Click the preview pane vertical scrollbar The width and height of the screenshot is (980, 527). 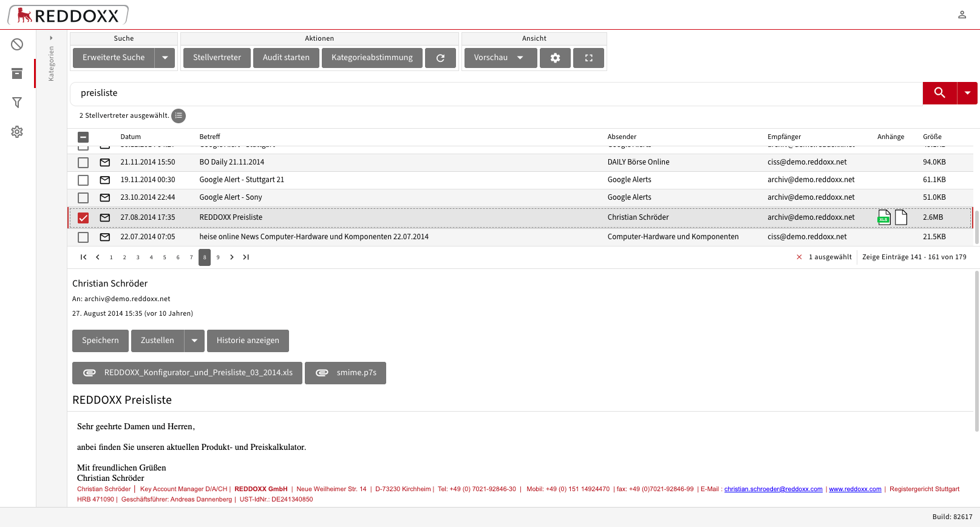(977, 351)
